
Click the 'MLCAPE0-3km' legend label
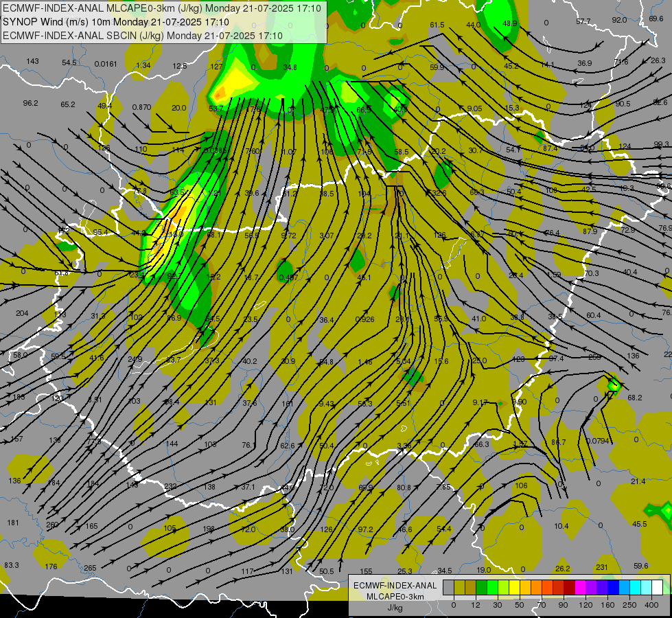[x=395, y=597]
